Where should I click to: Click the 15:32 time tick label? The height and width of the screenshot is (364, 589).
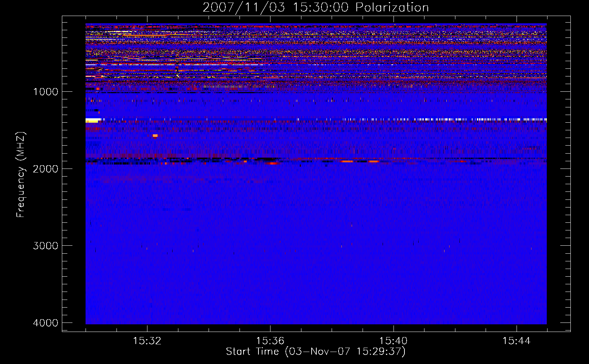pyautogui.click(x=147, y=341)
